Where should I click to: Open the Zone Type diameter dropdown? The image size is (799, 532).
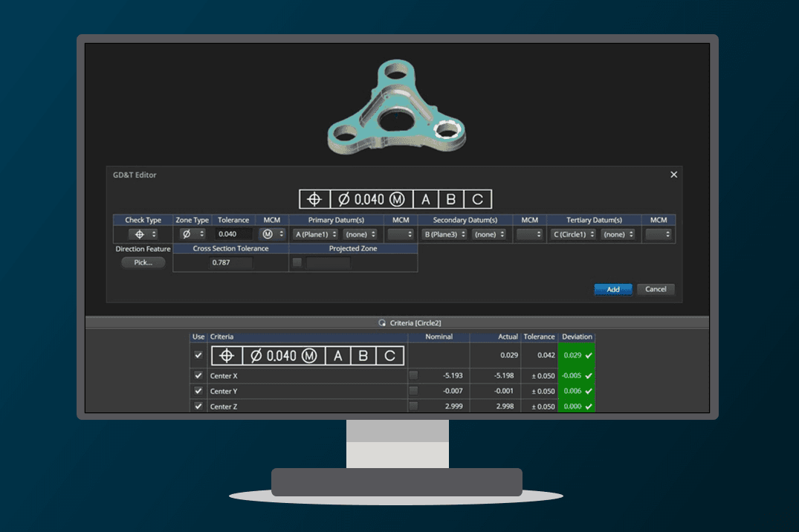pos(192,234)
